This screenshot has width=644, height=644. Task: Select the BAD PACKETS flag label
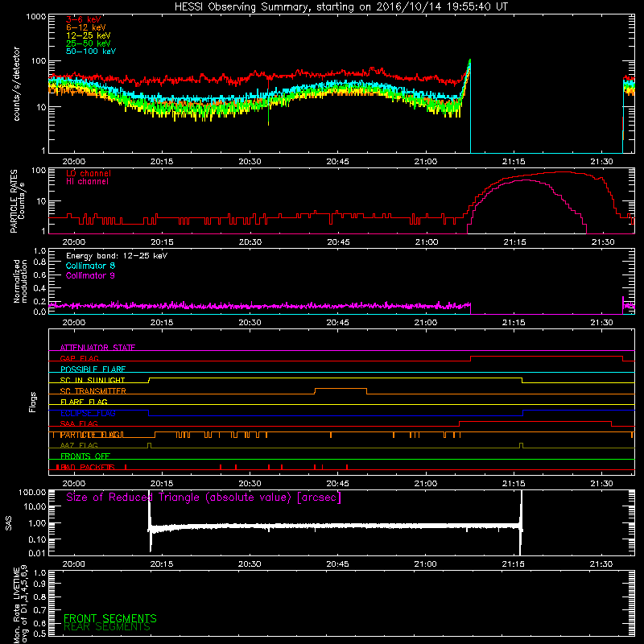tap(88, 467)
